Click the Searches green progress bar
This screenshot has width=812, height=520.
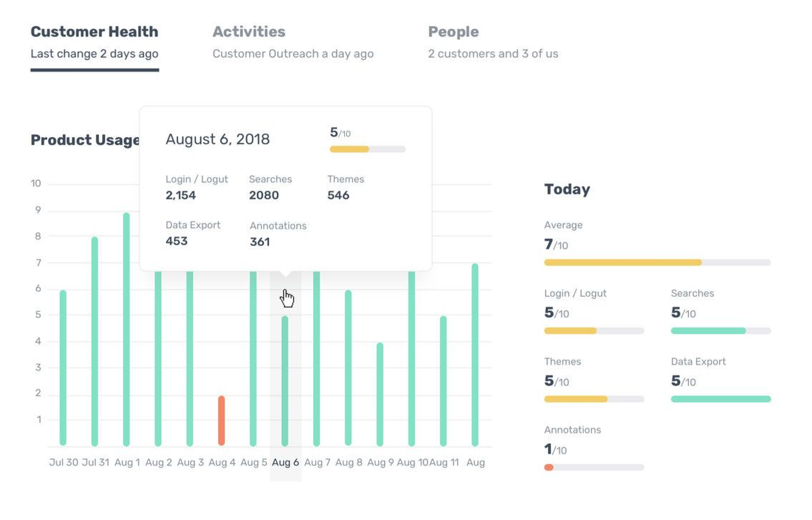[x=720, y=331]
